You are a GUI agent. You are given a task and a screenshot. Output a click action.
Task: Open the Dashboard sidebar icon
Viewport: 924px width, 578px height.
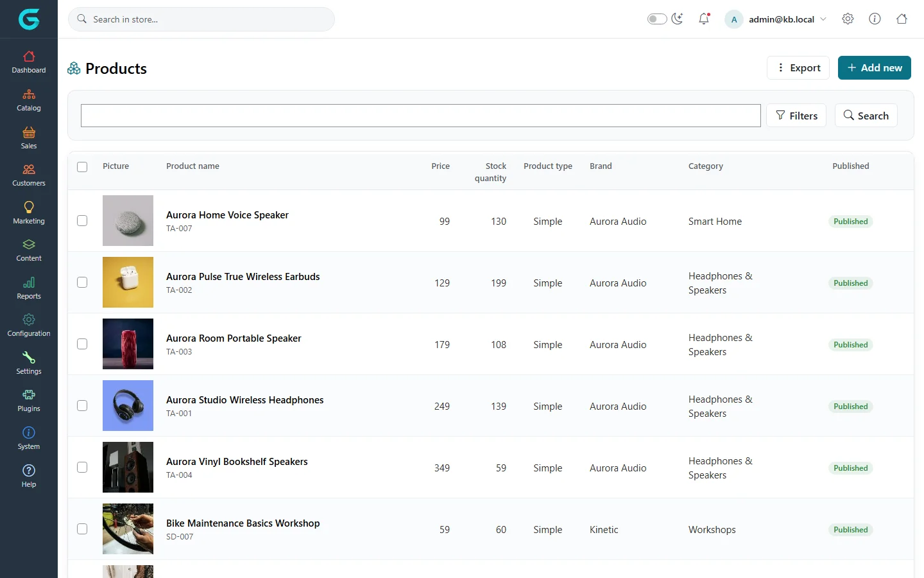[x=29, y=57]
